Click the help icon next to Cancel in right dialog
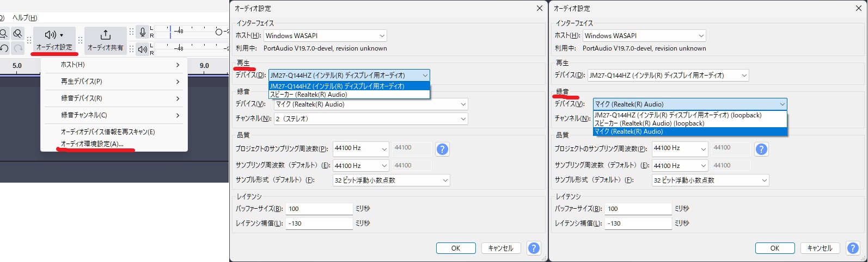The width and height of the screenshot is (868, 262). pyautogui.click(x=853, y=248)
